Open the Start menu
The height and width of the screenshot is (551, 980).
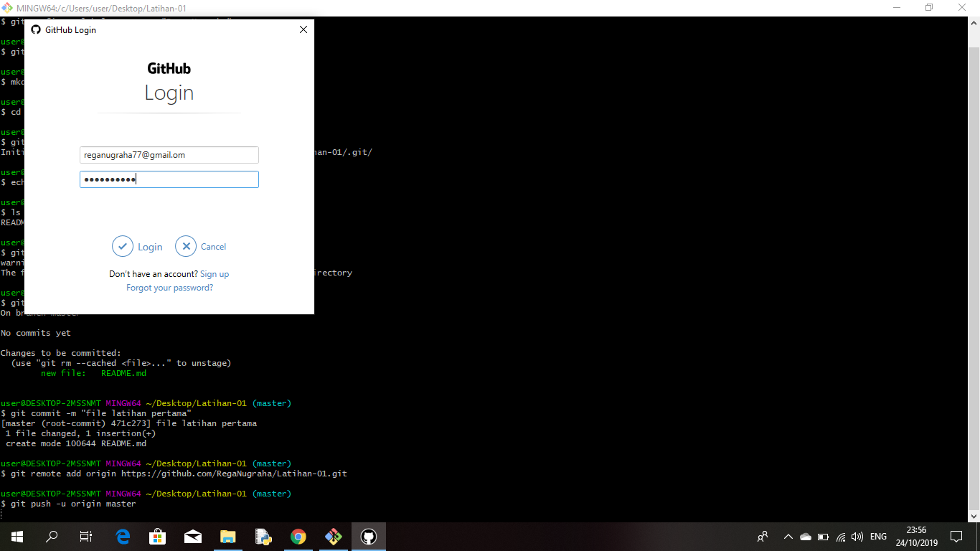[x=16, y=536]
